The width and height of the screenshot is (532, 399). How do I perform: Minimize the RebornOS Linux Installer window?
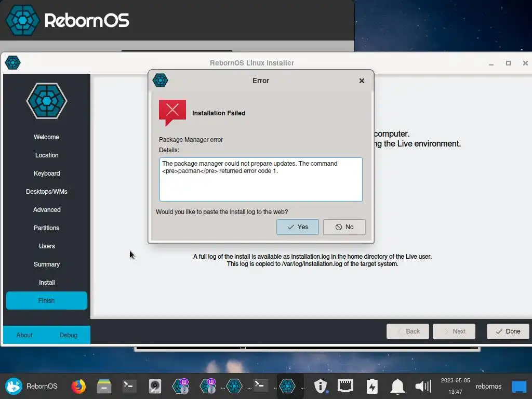pos(491,63)
